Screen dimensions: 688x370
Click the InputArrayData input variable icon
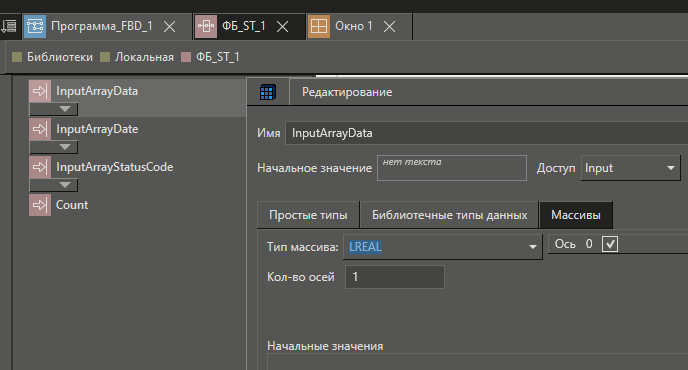point(40,91)
